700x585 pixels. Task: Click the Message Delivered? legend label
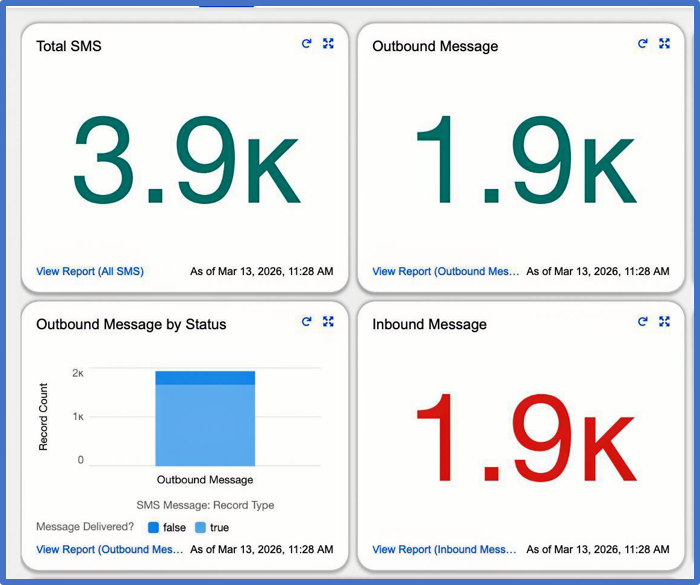85,526
